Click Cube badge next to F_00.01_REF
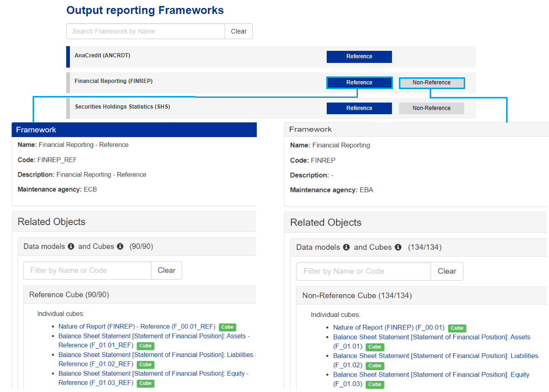This screenshot has height=392, width=549. pyautogui.click(x=227, y=327)
